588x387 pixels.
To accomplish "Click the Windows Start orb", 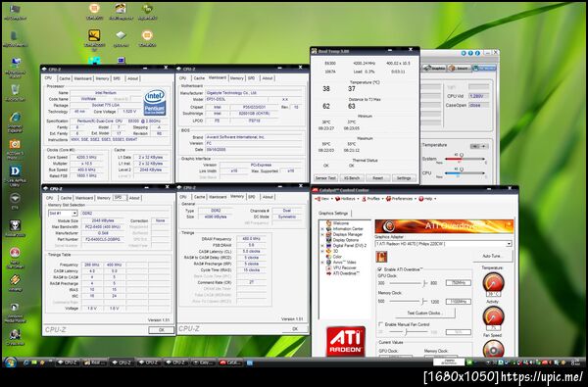I will click(10, 363).
